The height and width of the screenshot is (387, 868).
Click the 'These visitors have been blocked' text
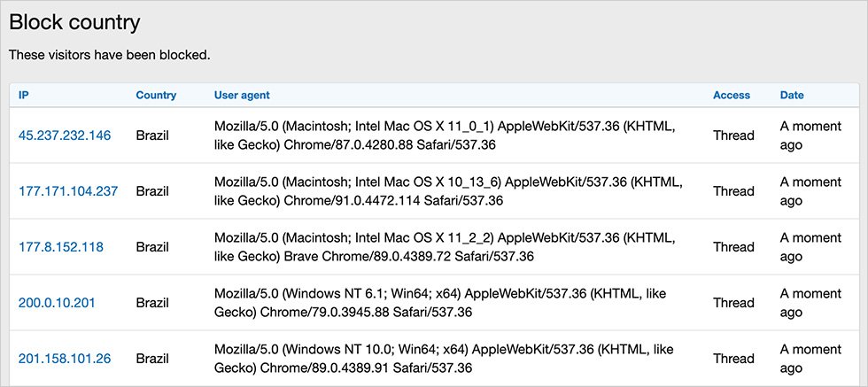(110, 55)
